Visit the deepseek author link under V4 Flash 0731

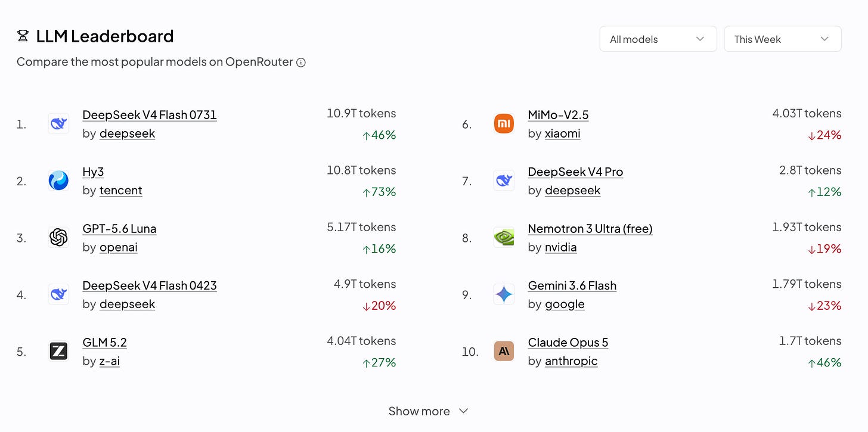click(127, 133)
